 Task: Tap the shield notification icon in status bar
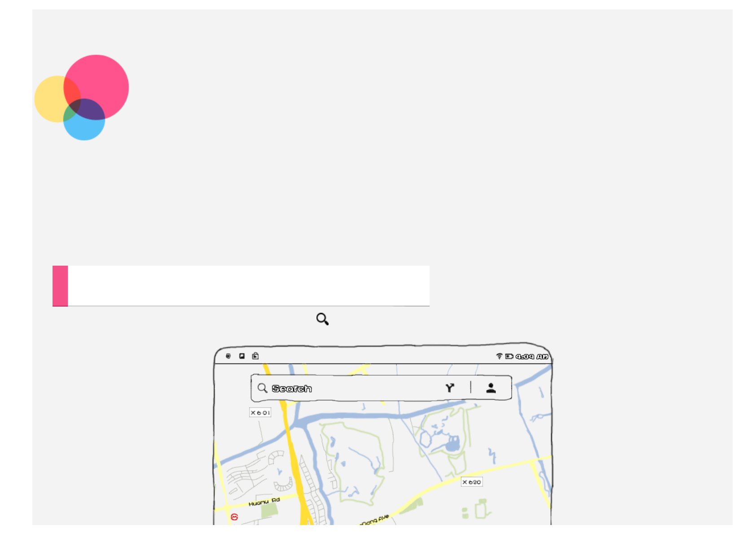tap(228, 356)
